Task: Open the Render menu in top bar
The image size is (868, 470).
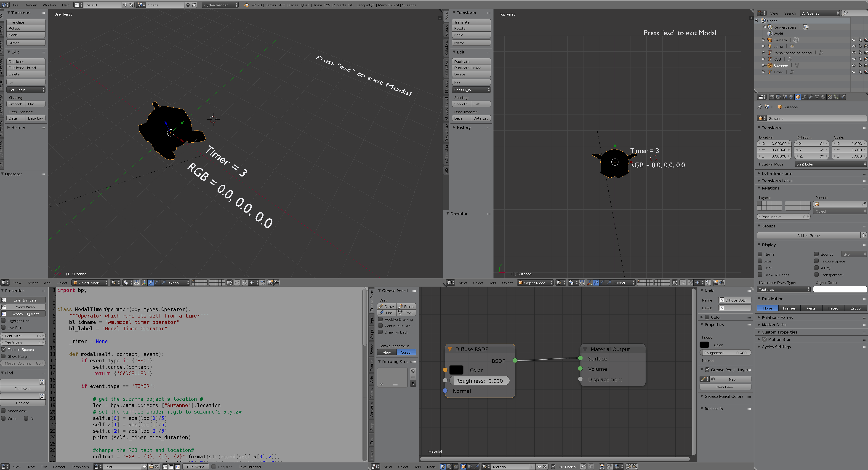Action: coord(30,5)
